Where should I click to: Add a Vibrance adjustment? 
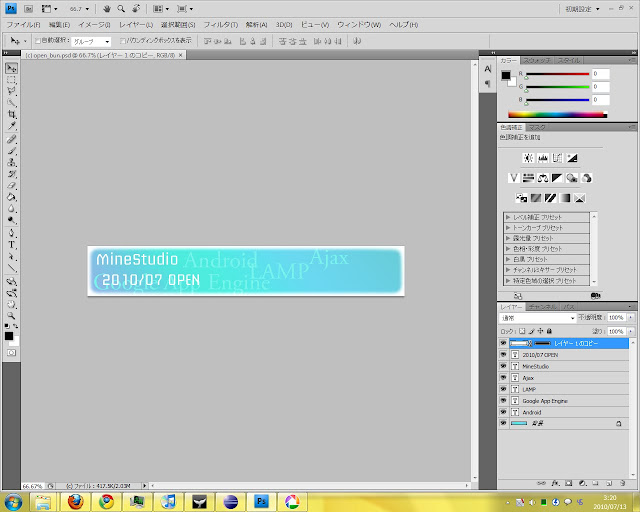(514, 178)
